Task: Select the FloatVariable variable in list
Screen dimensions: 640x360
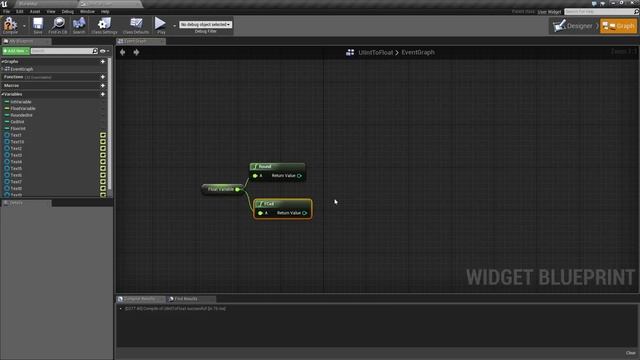Action: pos(22,109)
